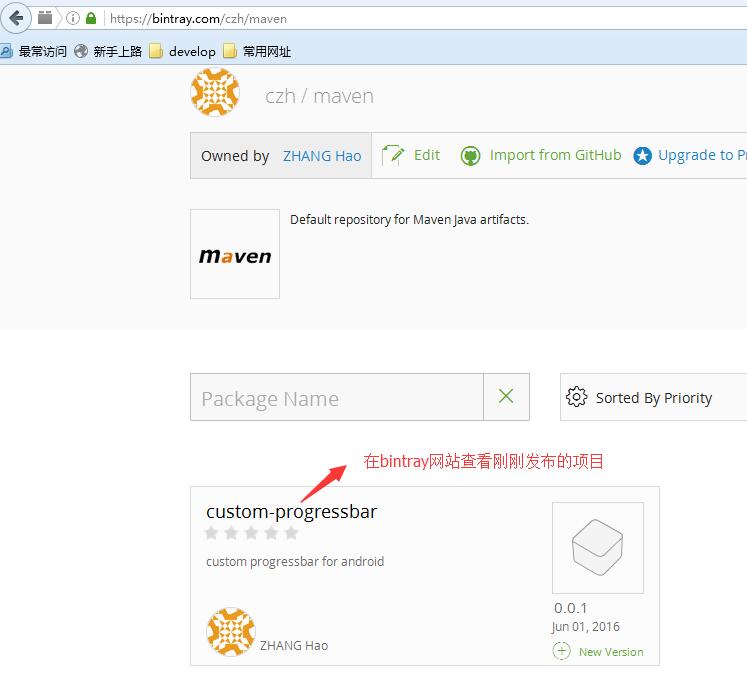Image resolution: width=747 pixels, height=686 pixels.
Task: Open the Sorted By Priority dropdown
Action: click(654, 397)
